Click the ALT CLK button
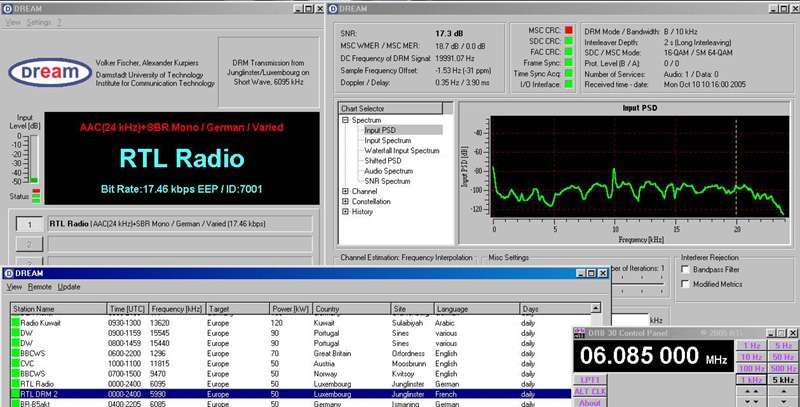Screen dimensions: 800x407 [590, 392]
